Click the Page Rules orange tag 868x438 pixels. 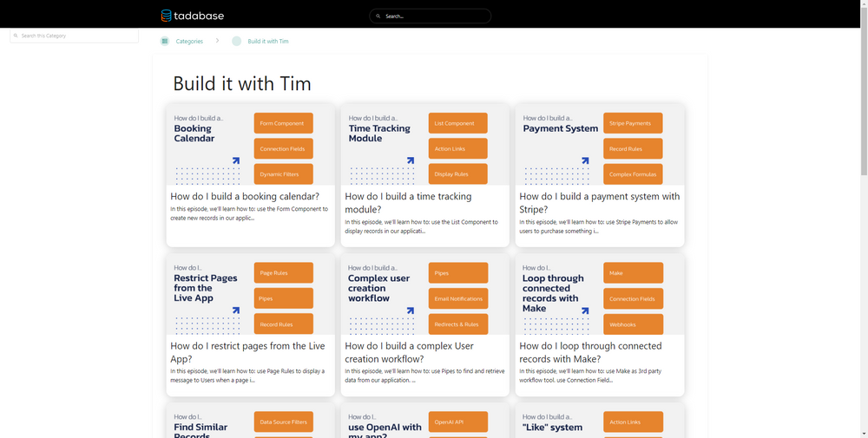[284, 272]
